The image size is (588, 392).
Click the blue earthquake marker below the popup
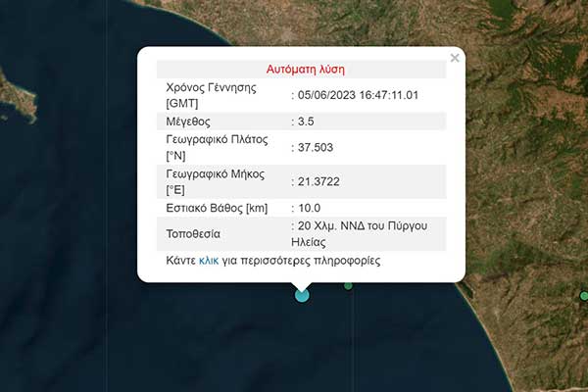[302, 294]
